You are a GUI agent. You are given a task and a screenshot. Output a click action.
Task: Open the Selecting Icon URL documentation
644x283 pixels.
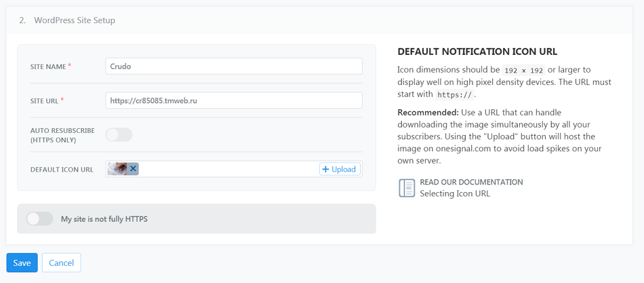[455, 193]
